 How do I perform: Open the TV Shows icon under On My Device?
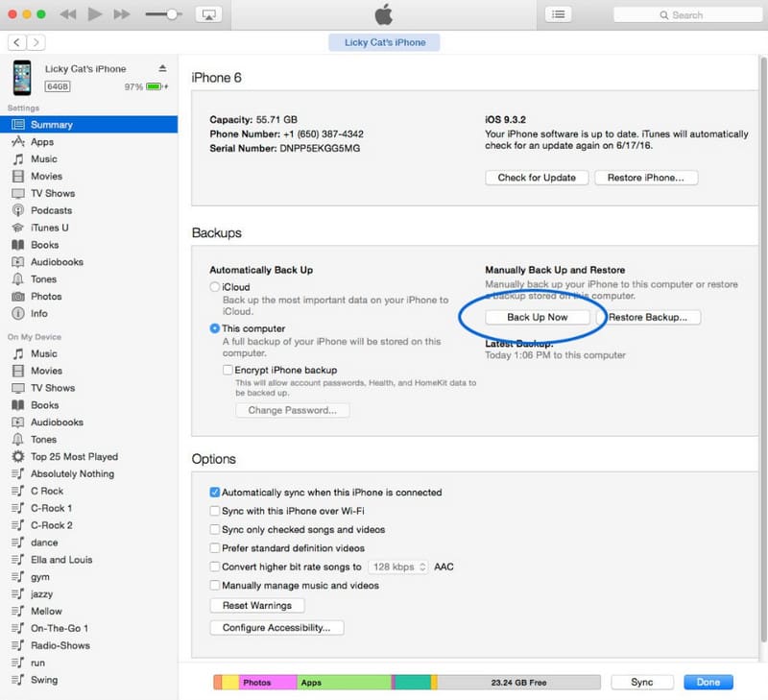(x=18, y=388)
